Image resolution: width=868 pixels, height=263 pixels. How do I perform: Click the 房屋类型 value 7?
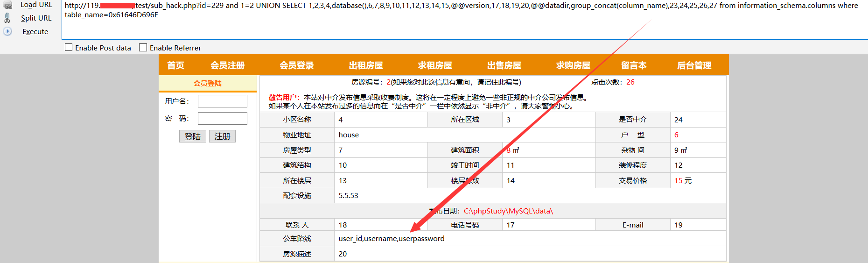[341, 150]
